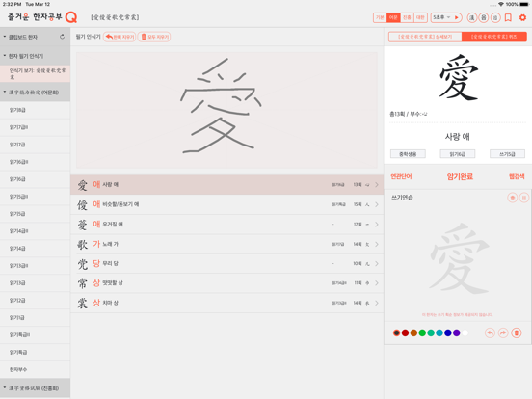Choose the bright green pen color
The height and width of the screenshot is (399, 532).
tap(422, 332)
